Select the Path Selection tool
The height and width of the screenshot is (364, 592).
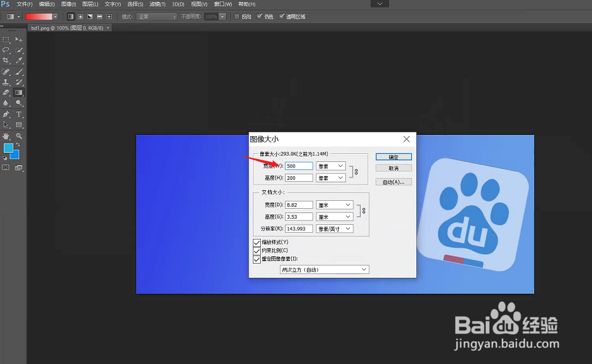tap(6, 125)
